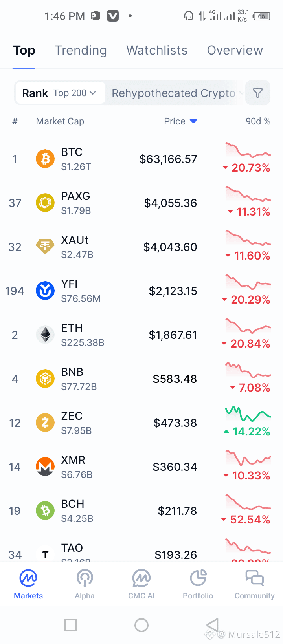Open the Alpha section icon
Image resolution: width=283 pixels, height=644 pixels.
(85, 578)
